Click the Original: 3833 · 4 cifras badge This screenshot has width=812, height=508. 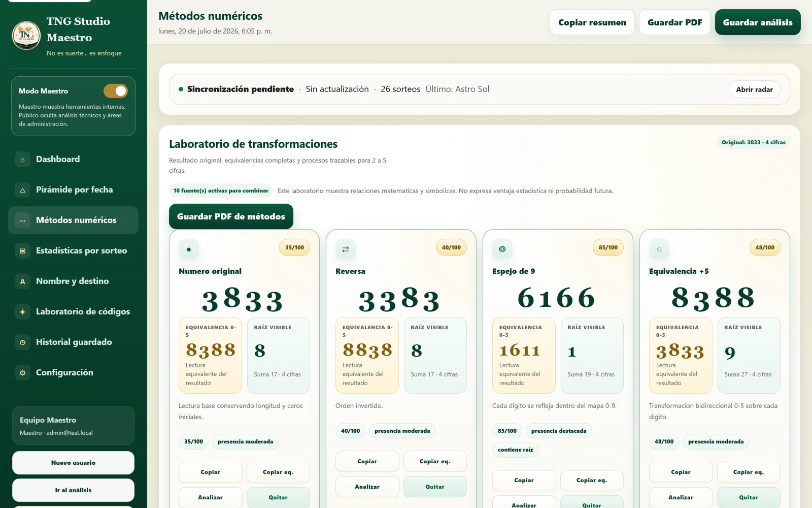point(754,143)
